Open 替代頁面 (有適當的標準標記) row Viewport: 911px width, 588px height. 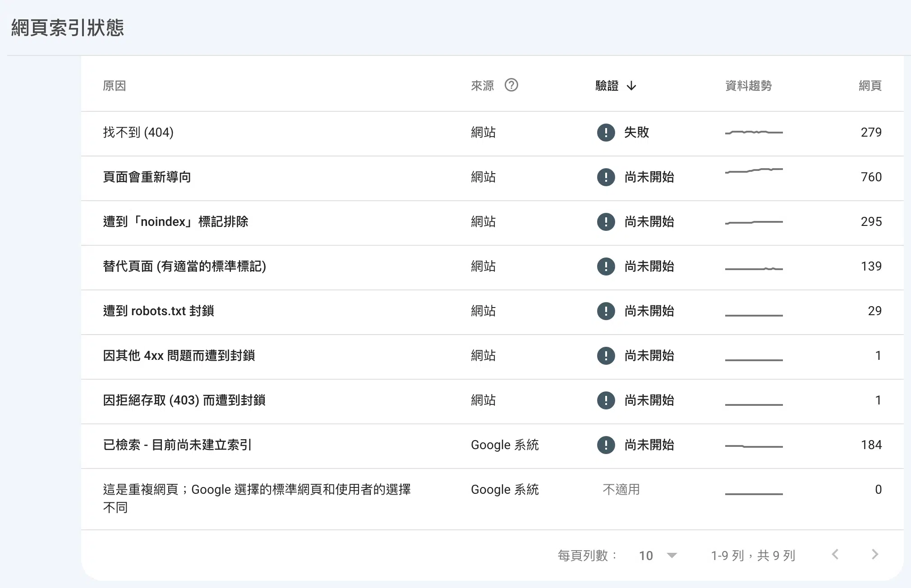click(x=492, y=268)
